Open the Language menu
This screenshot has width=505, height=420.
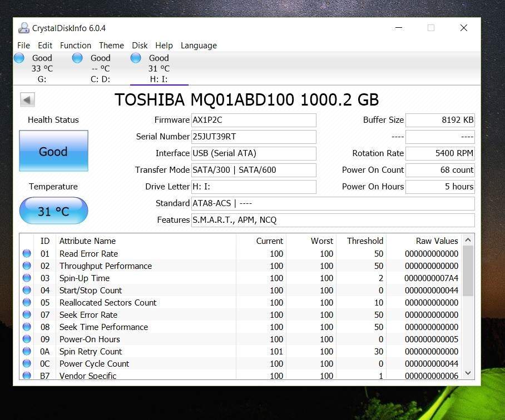pos(199,46)
